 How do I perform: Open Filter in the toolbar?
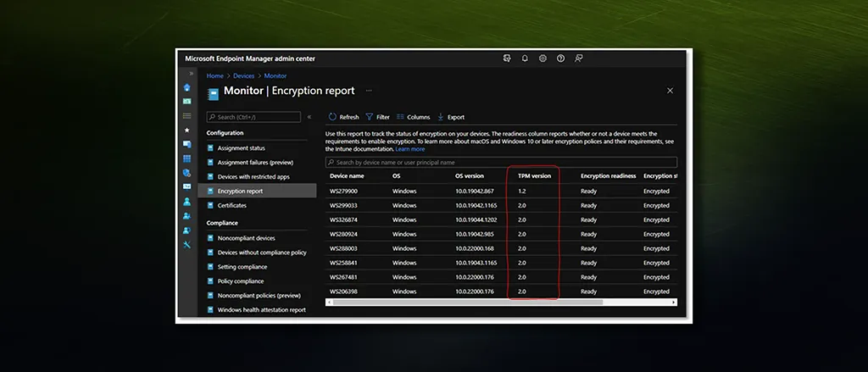click(377, 117)
